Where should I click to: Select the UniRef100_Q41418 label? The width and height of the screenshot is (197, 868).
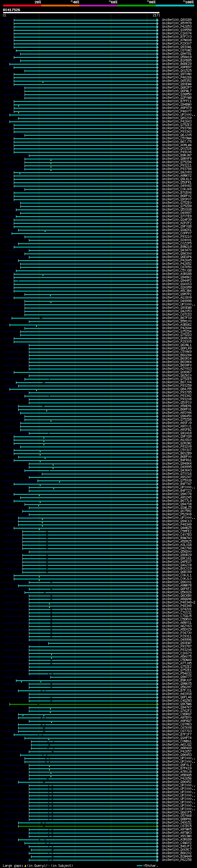pos(177,433)
